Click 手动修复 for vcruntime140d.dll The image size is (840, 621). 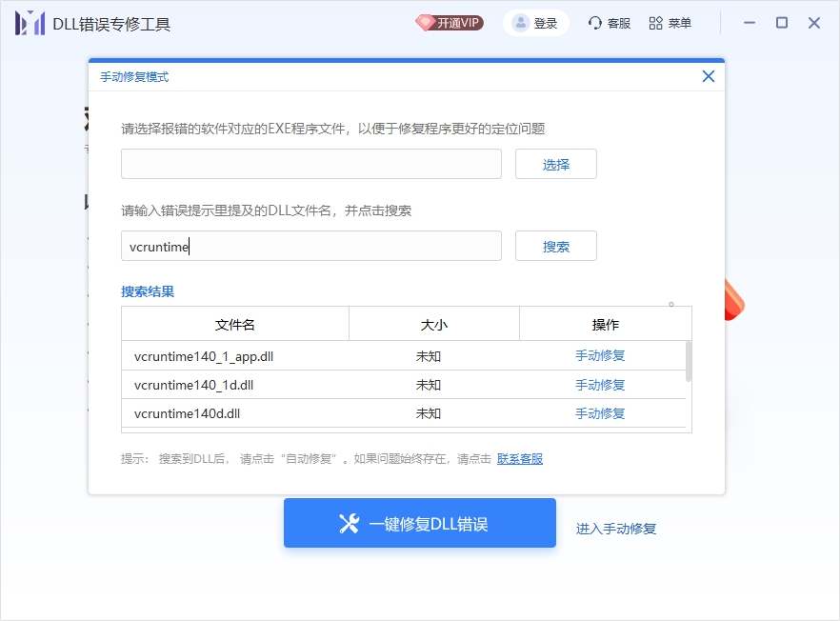pos(600,413)
